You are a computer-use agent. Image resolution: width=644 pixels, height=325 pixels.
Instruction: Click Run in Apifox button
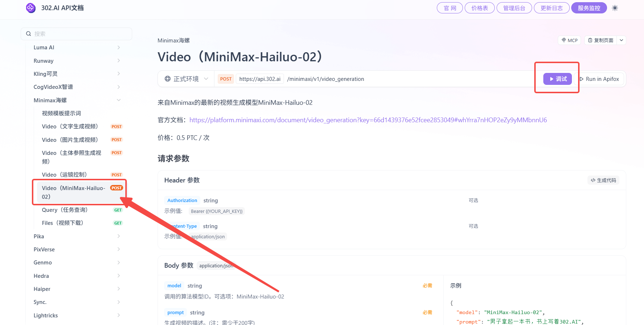click(x=599, y=79)
